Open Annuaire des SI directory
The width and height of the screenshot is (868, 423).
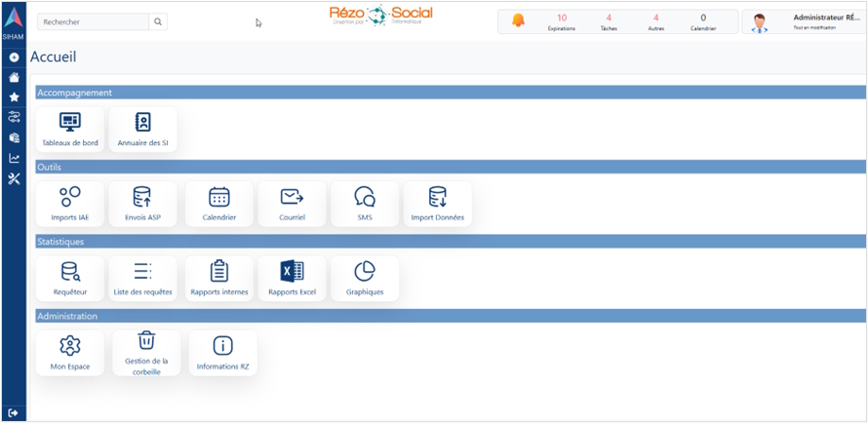coord(142,130)
